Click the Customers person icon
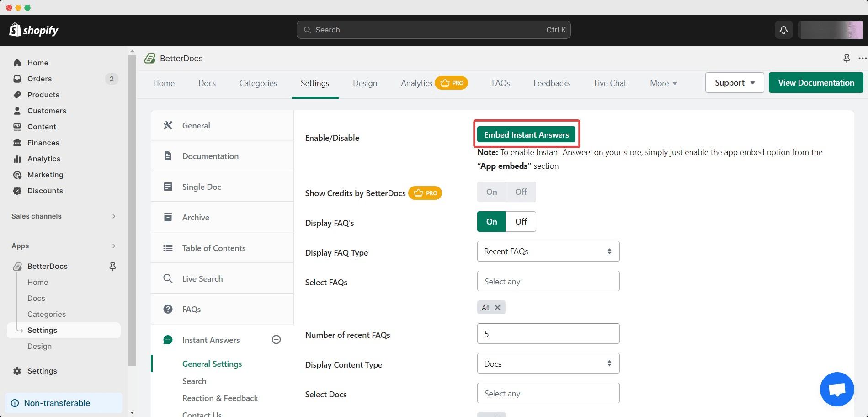This screenshot has height=417, width=868. (x=17, y=111)
